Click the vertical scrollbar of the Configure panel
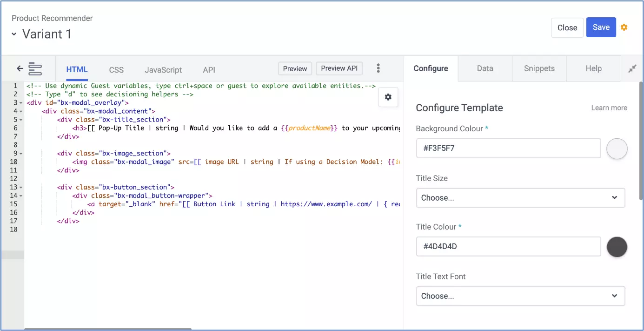This screenshot has width=644, height=331. click(641, 141)
